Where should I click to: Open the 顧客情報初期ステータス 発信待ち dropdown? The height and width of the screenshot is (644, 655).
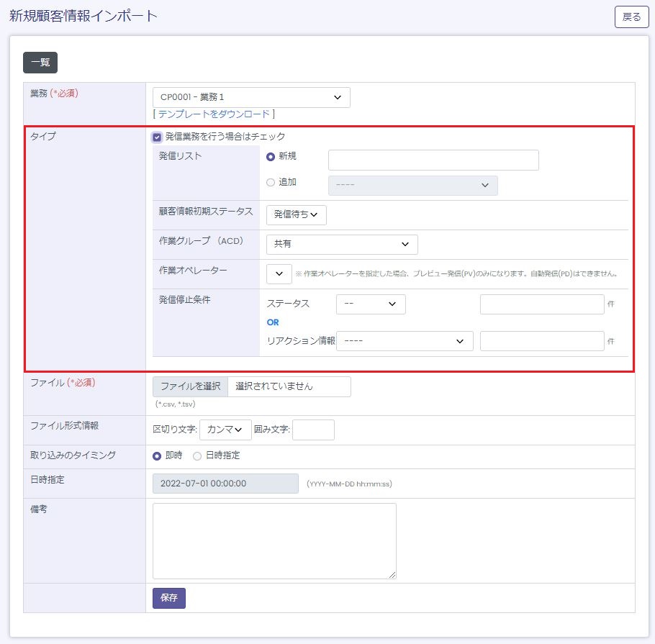coord(296,215)
